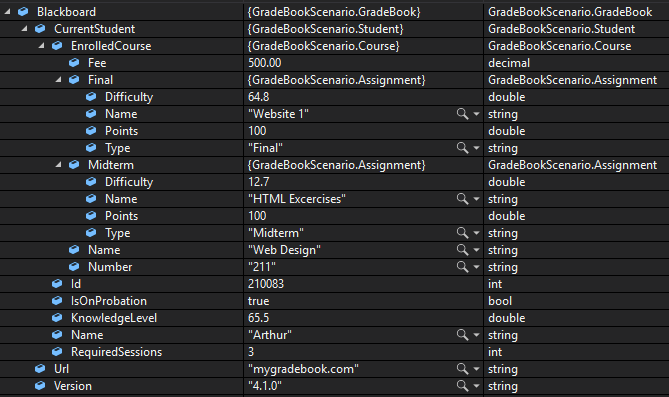
Task: Click the RequiredSessions property cube icon
Action: click(x=57, y=352)
